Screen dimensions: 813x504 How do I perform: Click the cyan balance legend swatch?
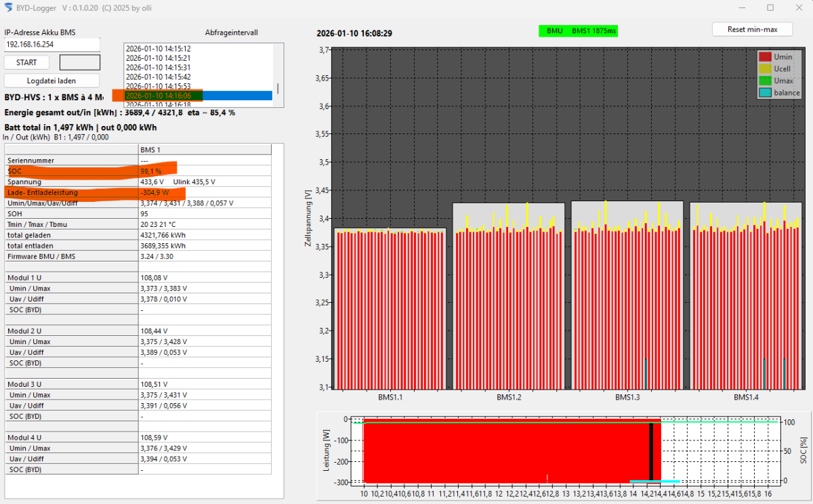765,93
